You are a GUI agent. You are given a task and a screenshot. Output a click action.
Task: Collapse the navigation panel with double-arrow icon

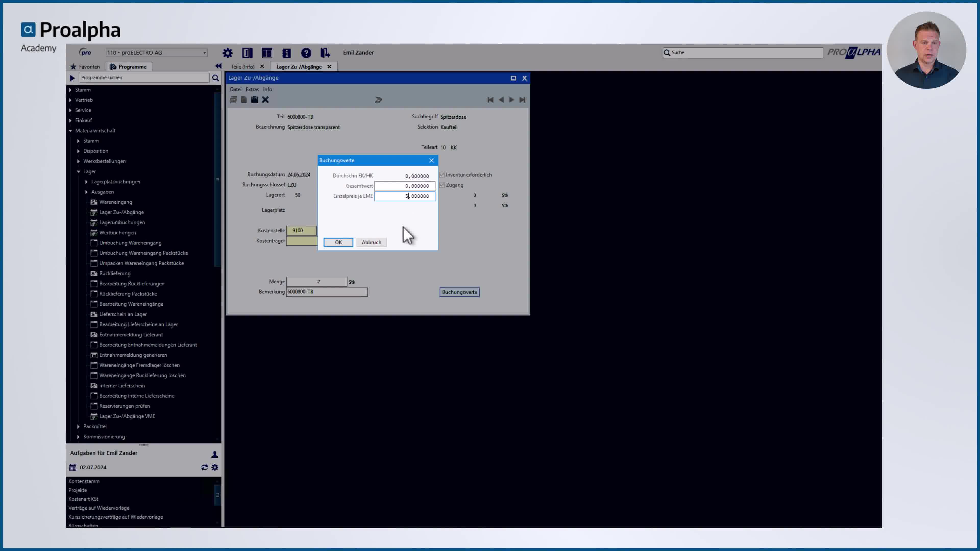[x=218, y=66]
